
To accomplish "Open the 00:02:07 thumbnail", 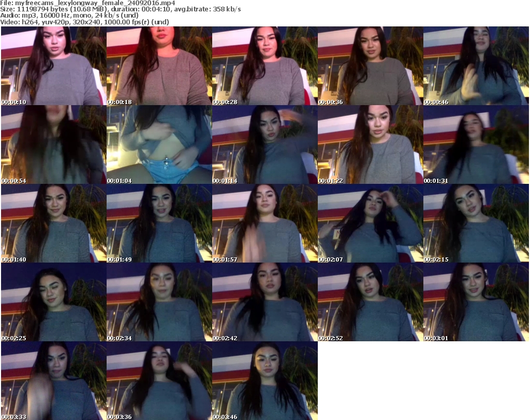I will (371, 223).
